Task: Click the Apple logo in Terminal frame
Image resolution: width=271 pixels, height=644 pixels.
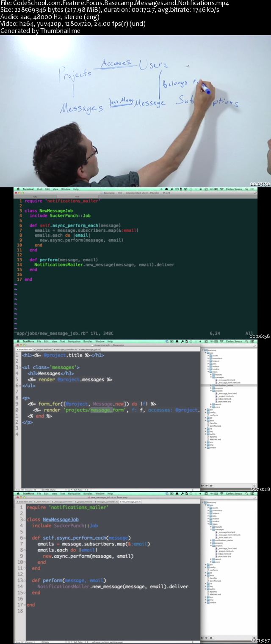Action: 18,189
